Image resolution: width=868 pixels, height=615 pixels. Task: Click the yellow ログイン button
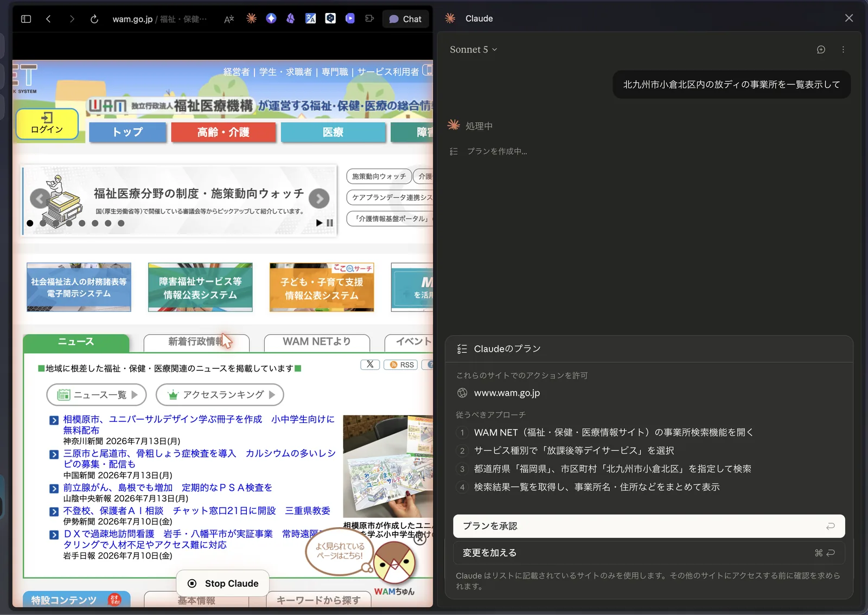pyautogui.click(x=47, y=124)
